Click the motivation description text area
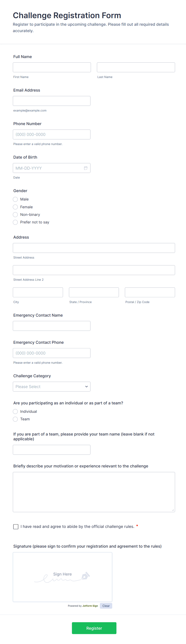Screen dimensions: 186x644 [94, 492]
